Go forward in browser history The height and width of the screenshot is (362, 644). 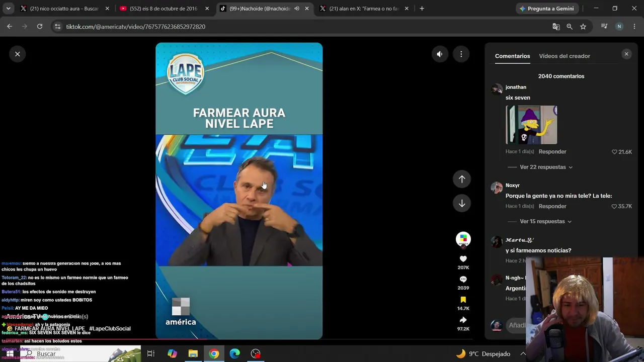point(24,27)
